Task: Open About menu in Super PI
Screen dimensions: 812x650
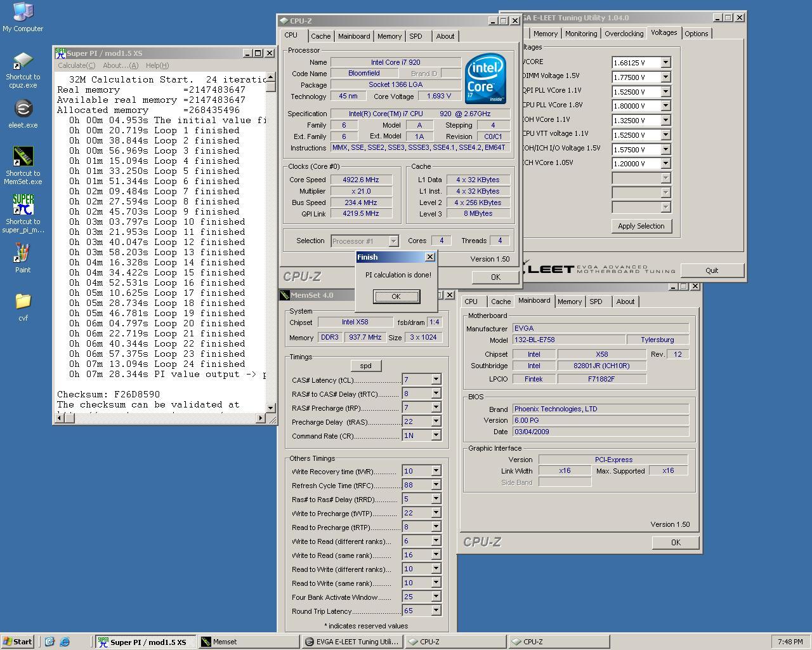Action: pyautogui.click(x=121, y=65)
